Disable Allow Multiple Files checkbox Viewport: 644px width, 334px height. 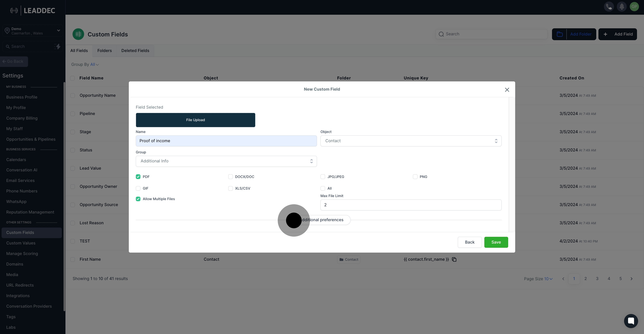(x=138, y=199)
